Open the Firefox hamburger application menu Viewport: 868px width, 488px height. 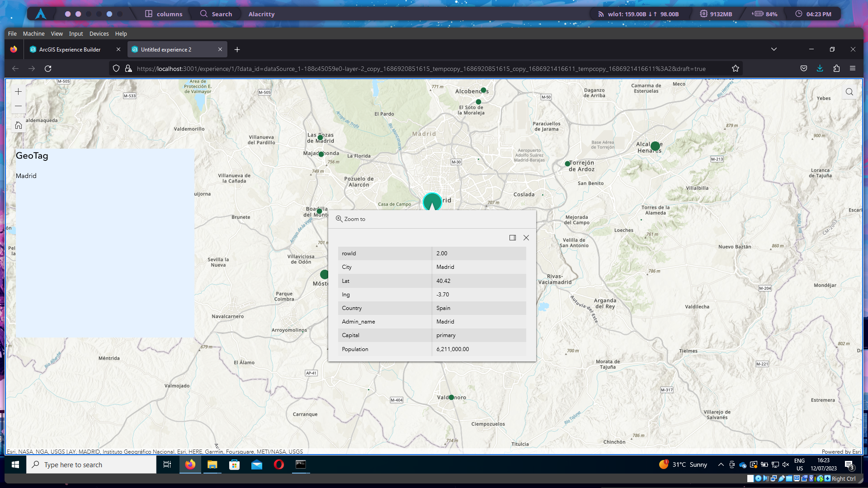853,69
